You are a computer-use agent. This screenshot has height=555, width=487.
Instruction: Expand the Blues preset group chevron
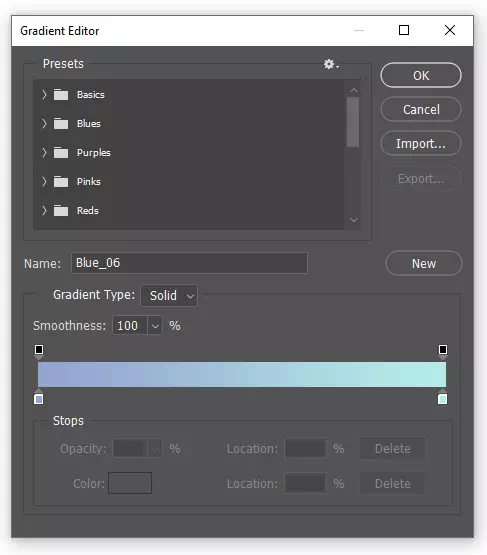(44, 124)
